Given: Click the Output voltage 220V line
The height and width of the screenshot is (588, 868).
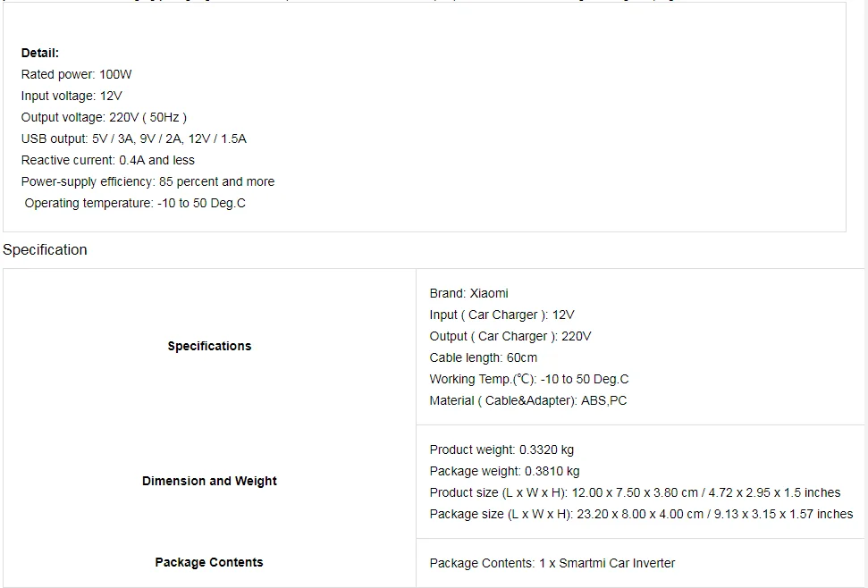Looking at the screenshot, I should (x=104, y=117).
